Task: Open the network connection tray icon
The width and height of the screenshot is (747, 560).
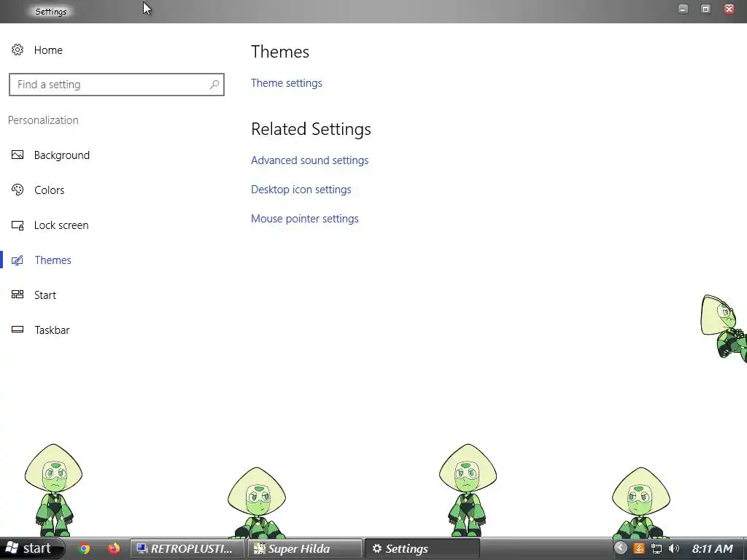Action: coord(657,548)
